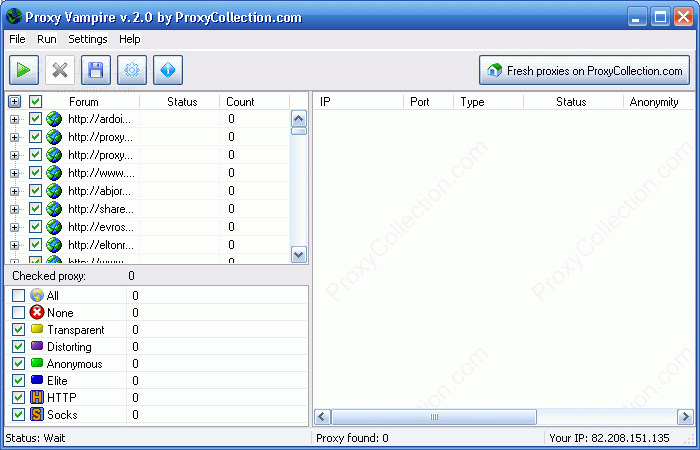
Task: Click the horizontal scrollbar thumb in proxy list
Action: click(434, 417)
